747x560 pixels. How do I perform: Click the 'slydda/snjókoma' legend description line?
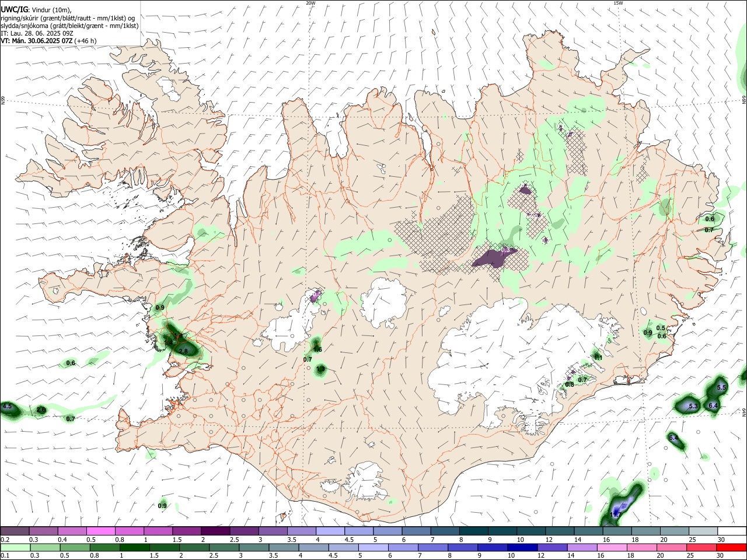(x=69, y=26)
